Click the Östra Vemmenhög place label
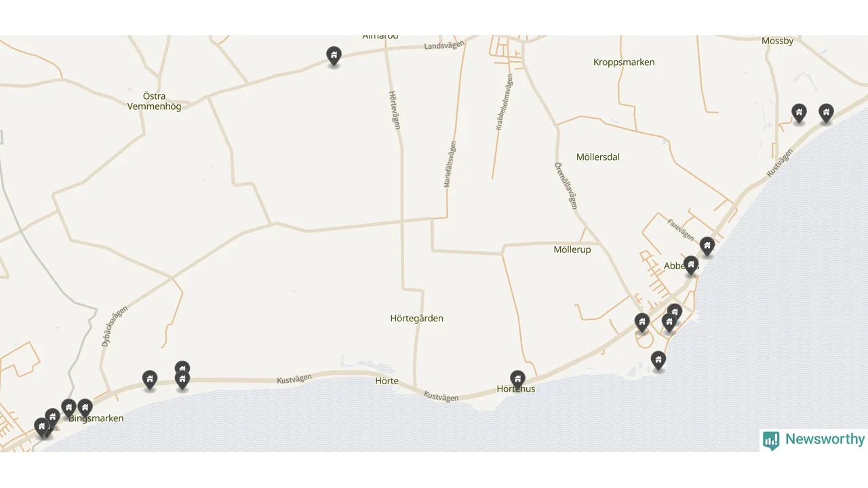This screenshot has width=868, height=488. (155, 101)
